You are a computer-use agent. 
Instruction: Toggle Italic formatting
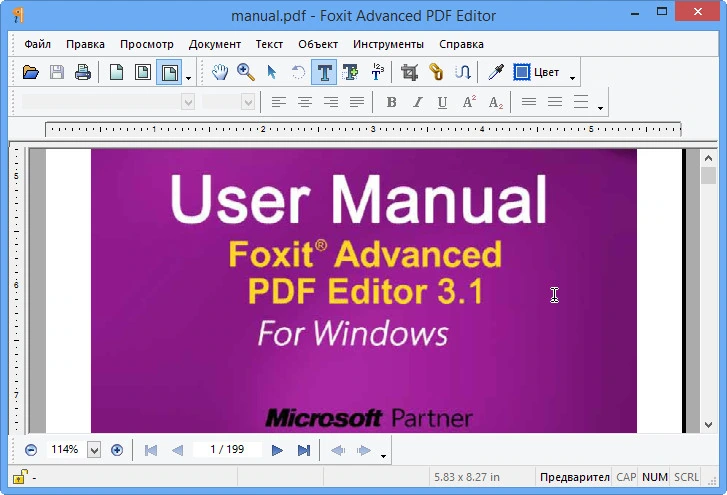(417, 102)
